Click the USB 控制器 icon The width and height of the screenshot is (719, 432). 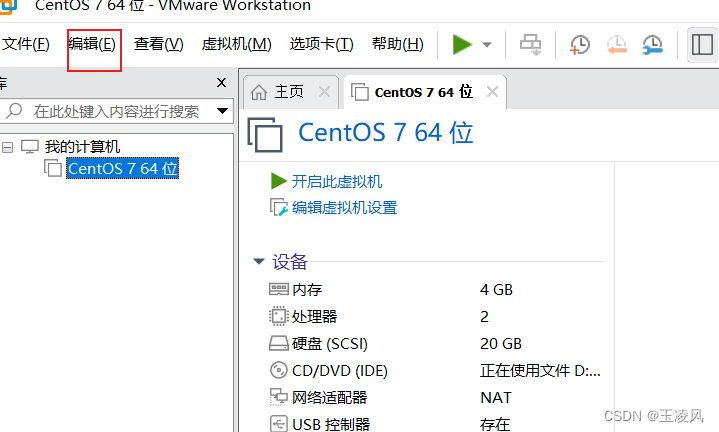click(x=278, y=424)
